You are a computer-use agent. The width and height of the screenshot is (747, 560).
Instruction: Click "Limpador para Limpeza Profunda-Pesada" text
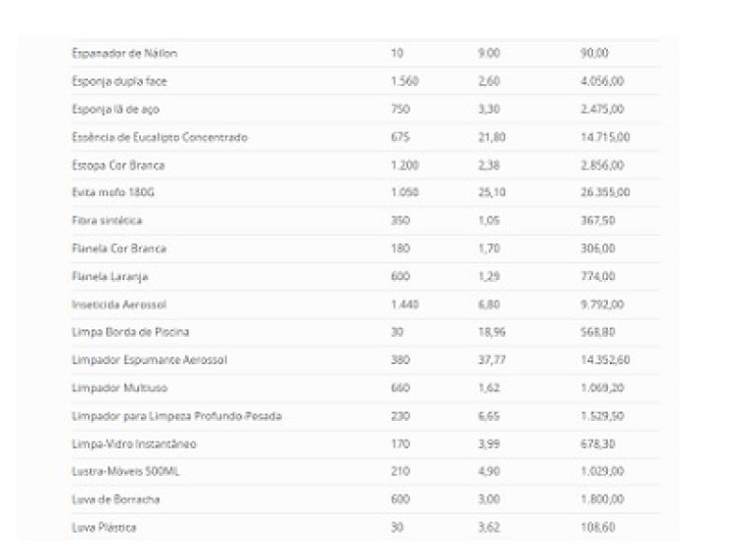176,415
